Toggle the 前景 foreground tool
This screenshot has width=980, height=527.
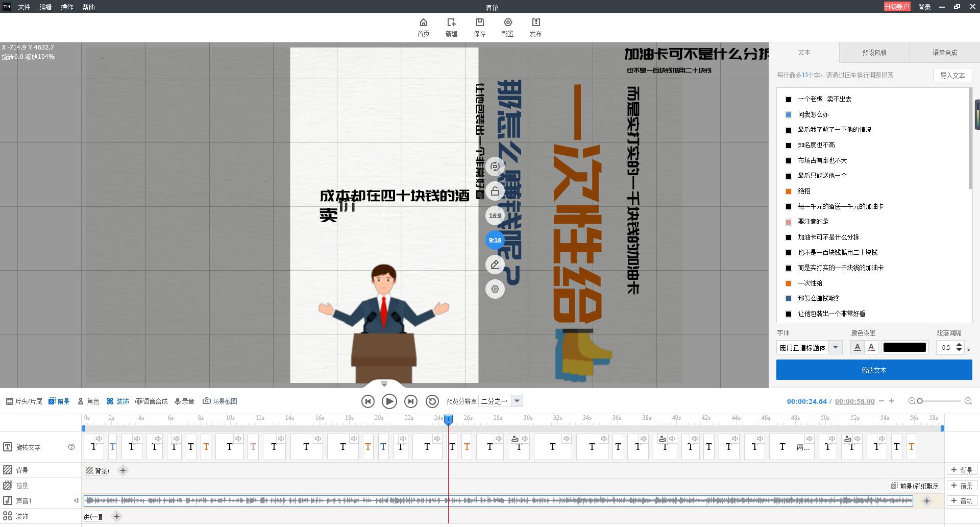point(59,401)
